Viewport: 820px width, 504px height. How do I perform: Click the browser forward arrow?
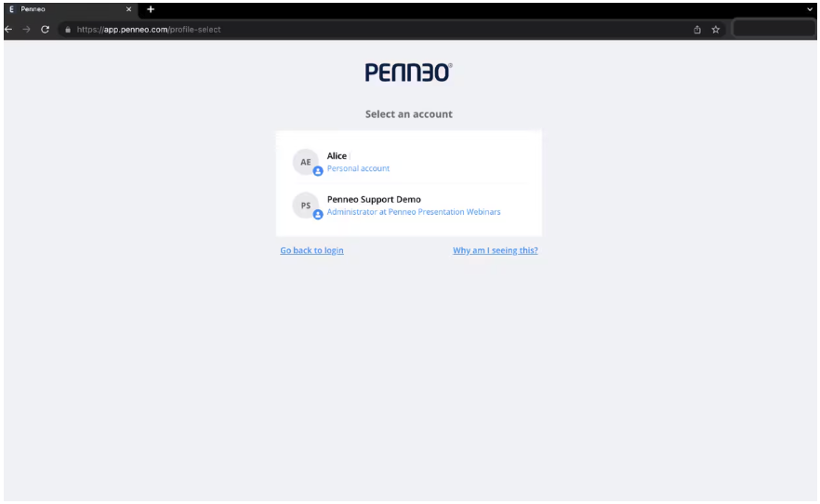pos(27,29)
